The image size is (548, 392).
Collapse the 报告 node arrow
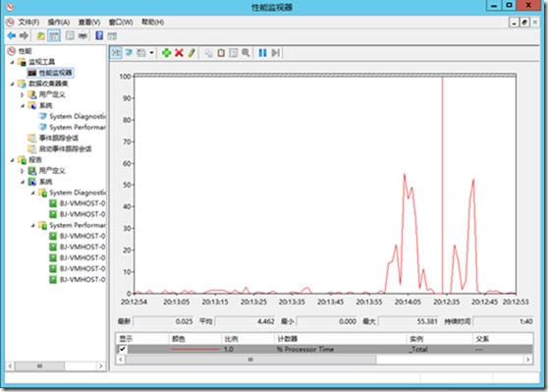13,160
